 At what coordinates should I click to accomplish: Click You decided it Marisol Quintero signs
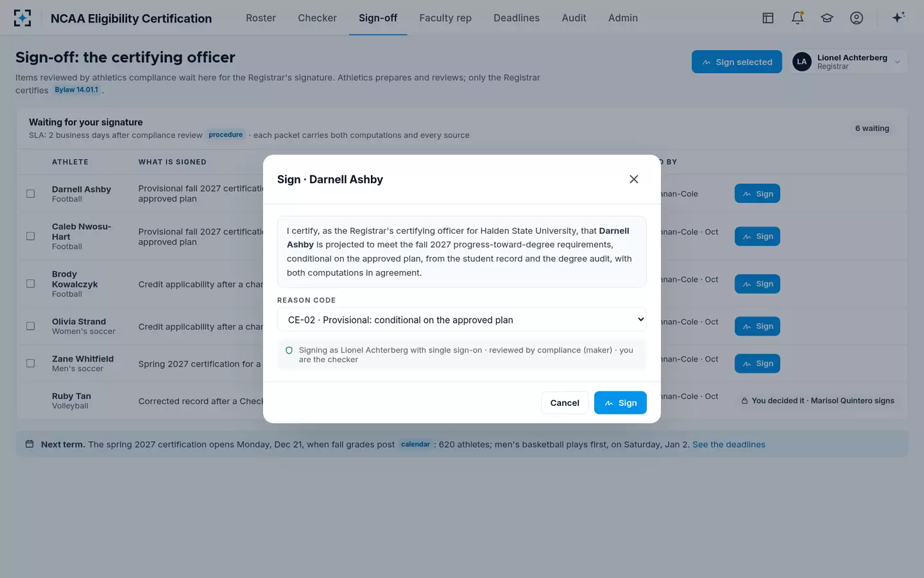[817, 401]
